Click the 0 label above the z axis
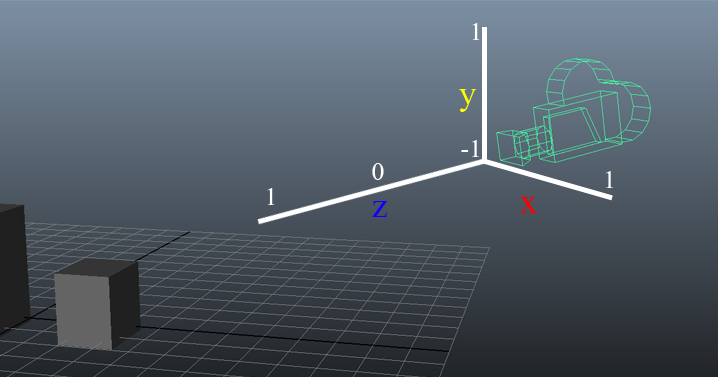The height and width of the screenshot is (377, 718). [378, 172]
